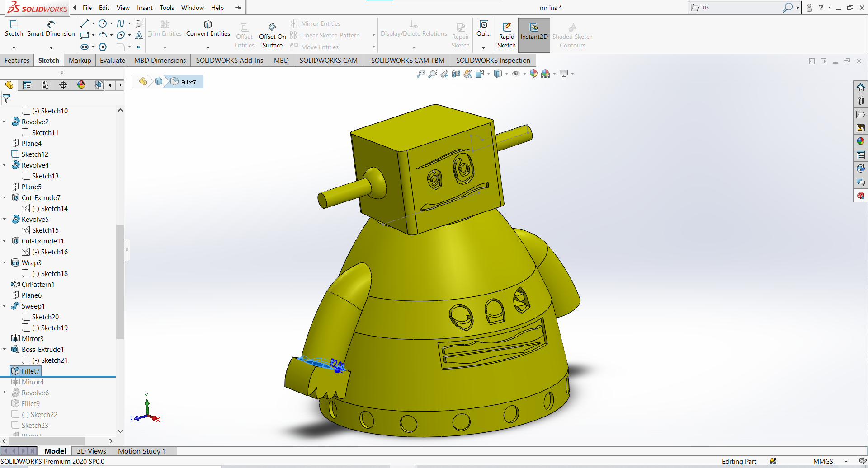
Task: Open the Motion Study 1 tab
Action: pos(142,451)
